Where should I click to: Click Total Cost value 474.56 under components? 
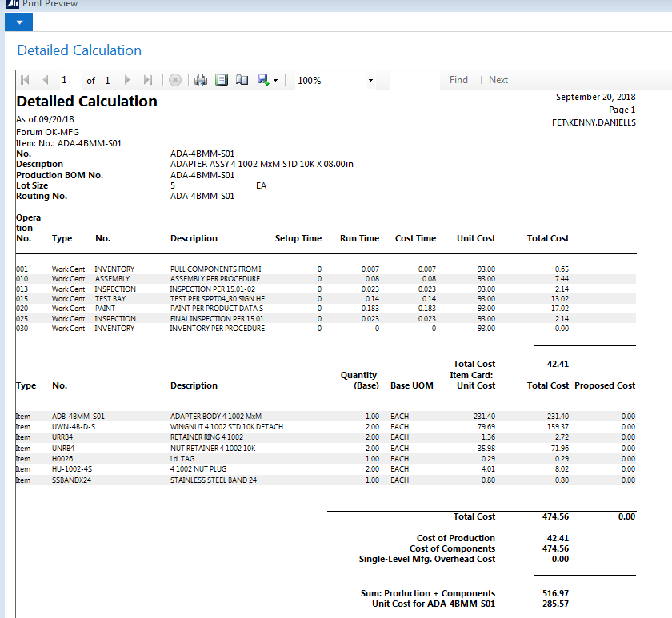(555, 517)
